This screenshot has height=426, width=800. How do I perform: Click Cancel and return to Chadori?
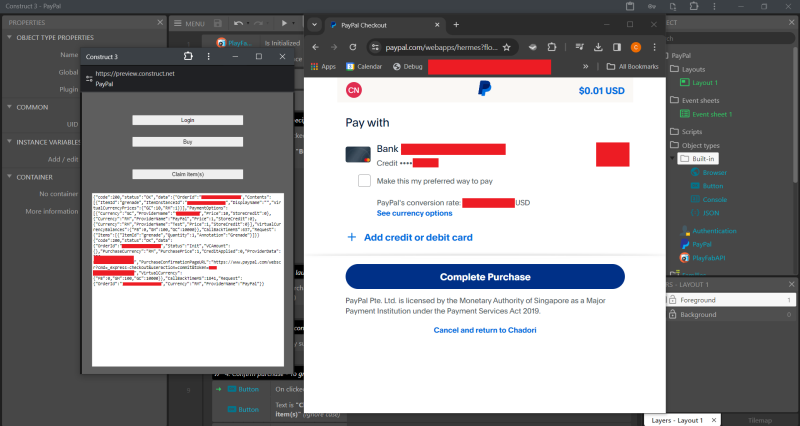485,330
